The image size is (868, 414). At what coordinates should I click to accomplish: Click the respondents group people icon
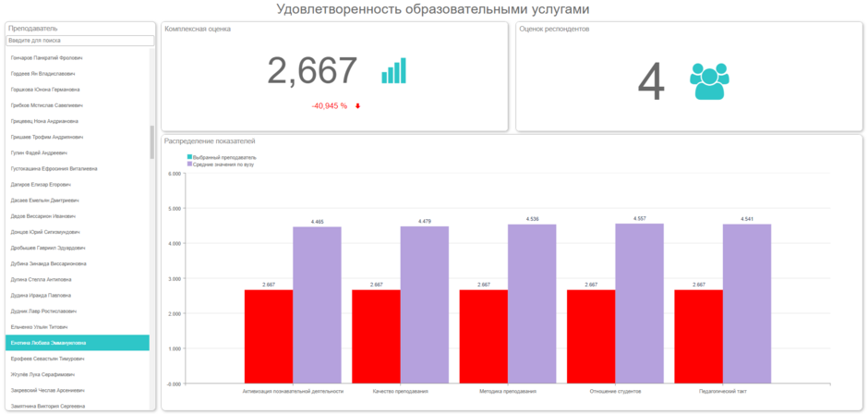pos(709,82)
